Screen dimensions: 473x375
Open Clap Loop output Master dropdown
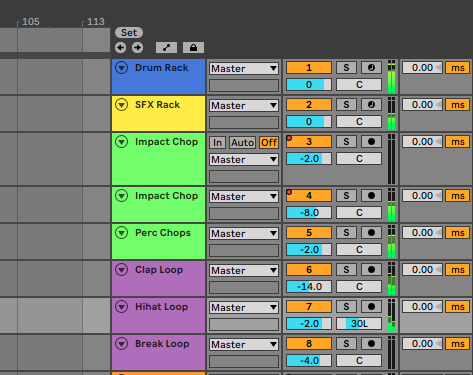coord(244,271)
